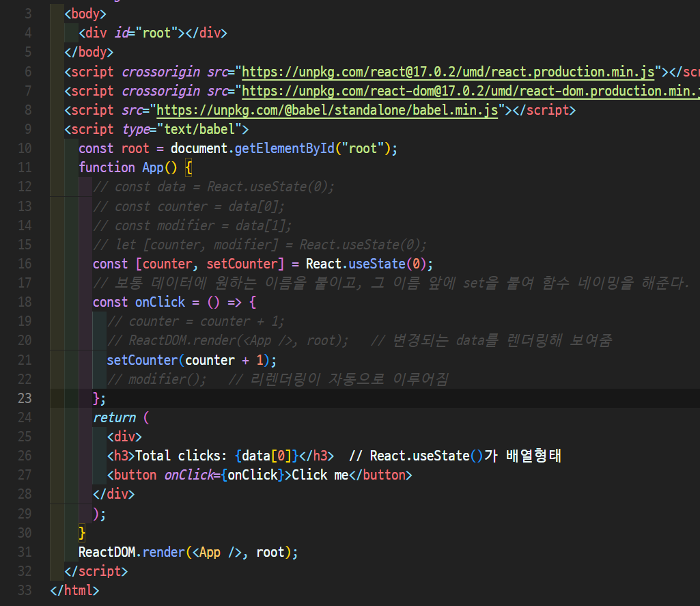The image size is (700, 606).
Task: Select line number 23 in gutter
Action: point(25,398)
